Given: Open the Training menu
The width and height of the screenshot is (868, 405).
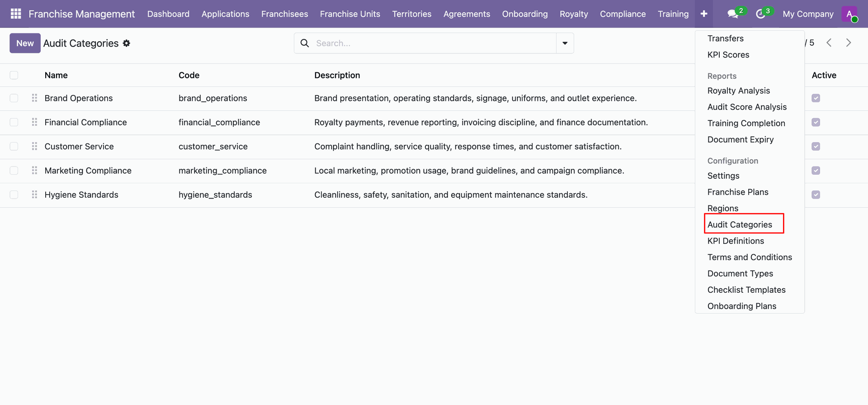Looking at the screenshot, I should pyautogui.click(x=673, y=14).
